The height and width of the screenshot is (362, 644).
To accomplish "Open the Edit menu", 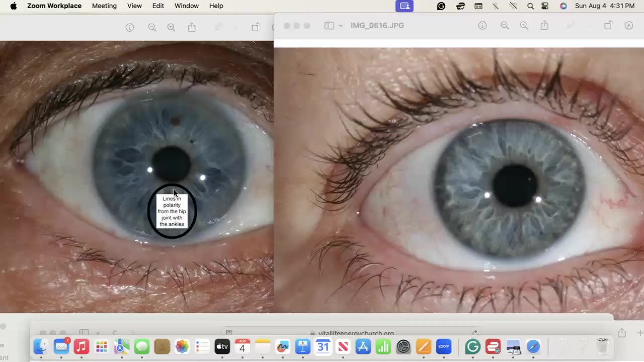I will click(x=158, y=6).
